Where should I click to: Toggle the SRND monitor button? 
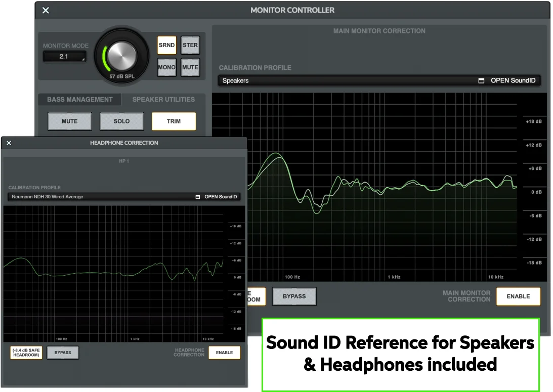(x=167, y=45)
